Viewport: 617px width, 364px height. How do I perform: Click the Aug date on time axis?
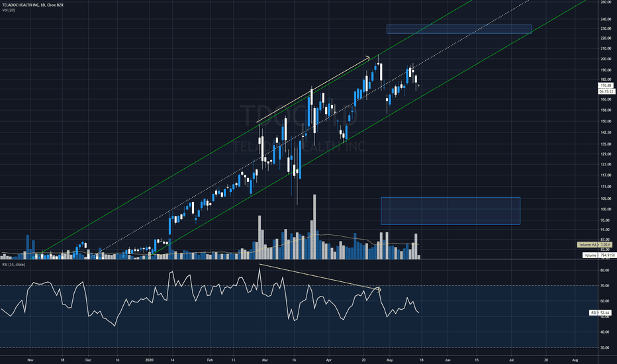[x=575, y=360]
